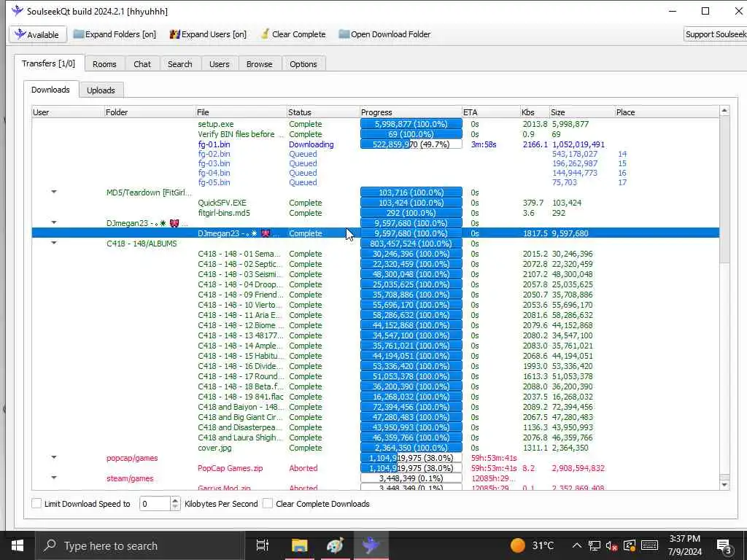This screenshot has height=560, width=747.
Task: Click the network tray icon
Action: [594, 545]
